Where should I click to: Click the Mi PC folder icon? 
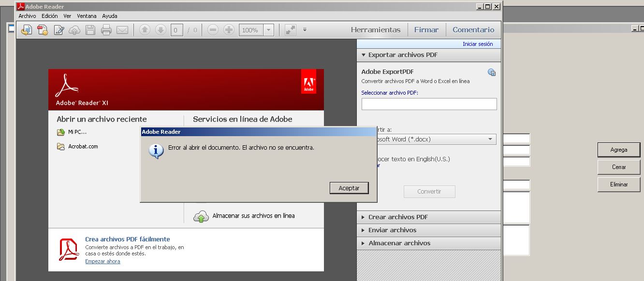click(61, 132)
